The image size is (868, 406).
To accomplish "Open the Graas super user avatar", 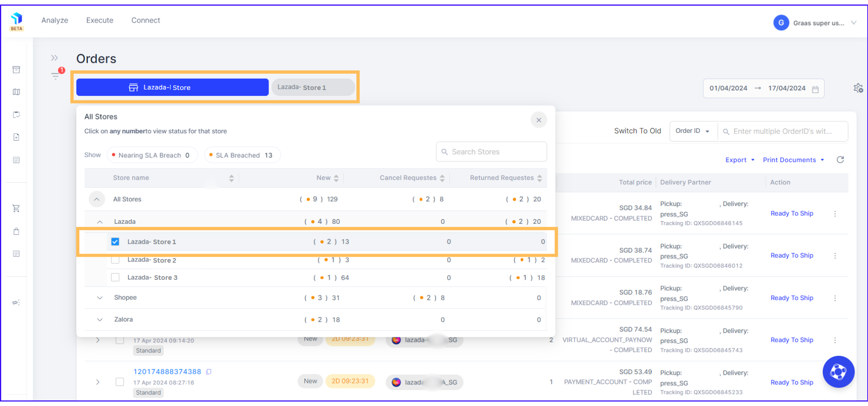I will pyautogui.click(x=781, y=23).
